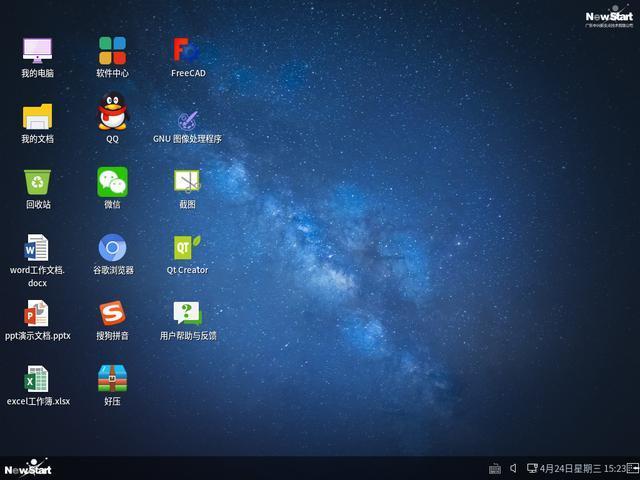Launch the 好压 archive tool icon
The height and width of the screenshot is (480, 640).
[x=112, y=379]
